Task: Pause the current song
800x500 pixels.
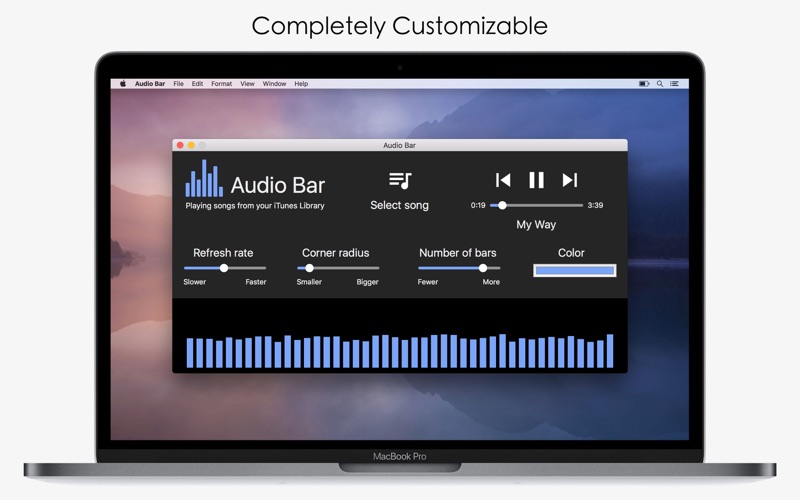Action: [x=536, y=180]
